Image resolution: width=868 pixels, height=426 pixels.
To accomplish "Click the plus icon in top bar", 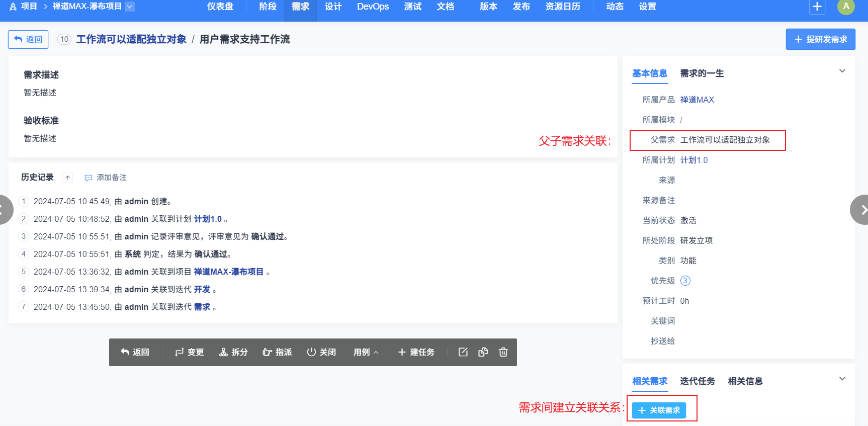I will pyautogui.click(x=817, y=7).
